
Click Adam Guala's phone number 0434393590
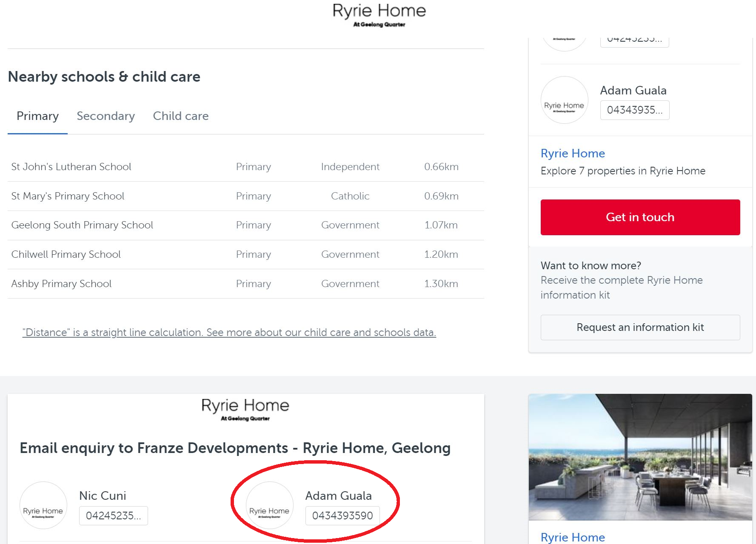(x=342, y=516)
